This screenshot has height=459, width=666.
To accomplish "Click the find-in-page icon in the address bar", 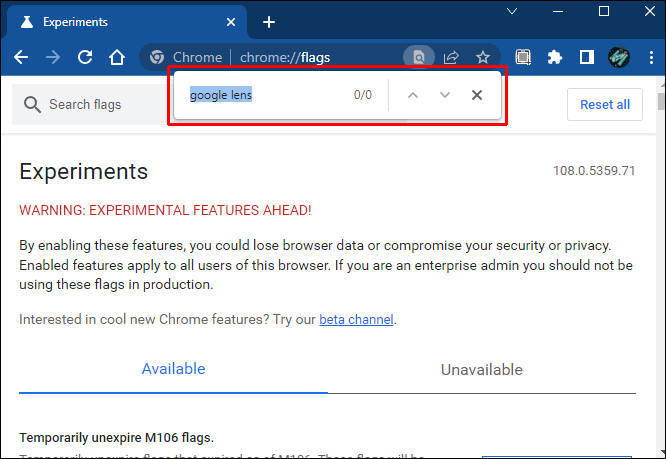I will coord(419,57).
